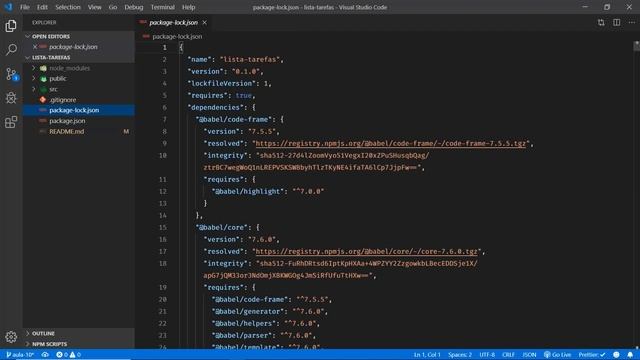The image size is (640, 360).
Task: Open the Help menu
Action: 189,7
